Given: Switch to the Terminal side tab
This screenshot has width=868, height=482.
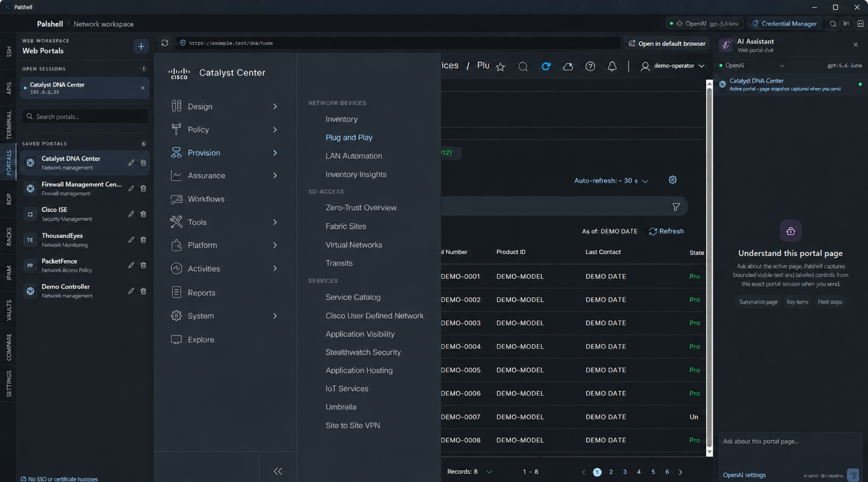Looking at the screenshot, I should 9,124.
